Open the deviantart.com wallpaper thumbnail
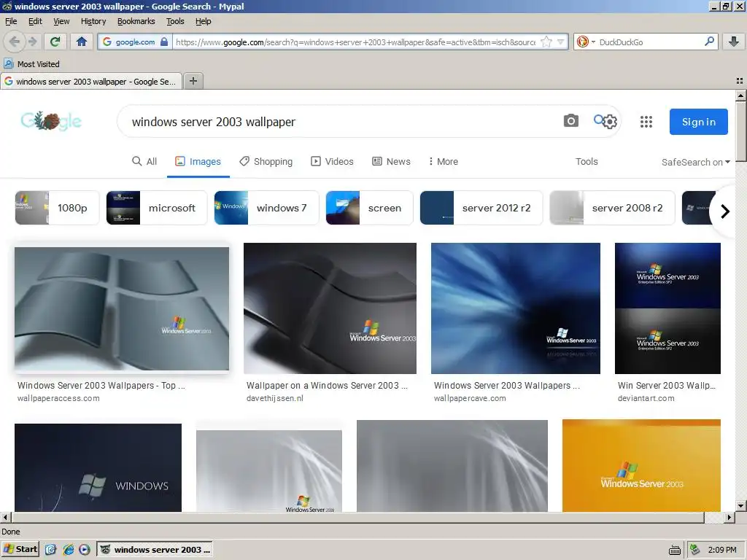The image size is (747, 560). (x=667, y=308)
